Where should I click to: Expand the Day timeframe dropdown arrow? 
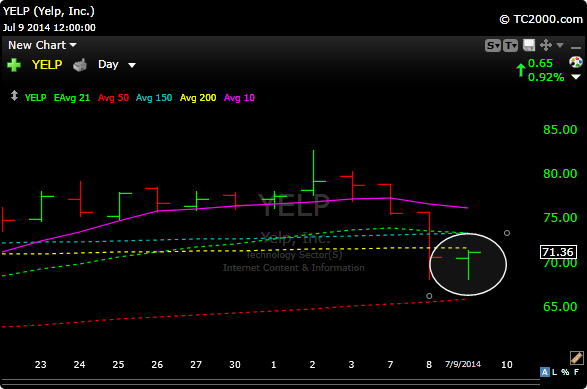(x=132, y=65)
